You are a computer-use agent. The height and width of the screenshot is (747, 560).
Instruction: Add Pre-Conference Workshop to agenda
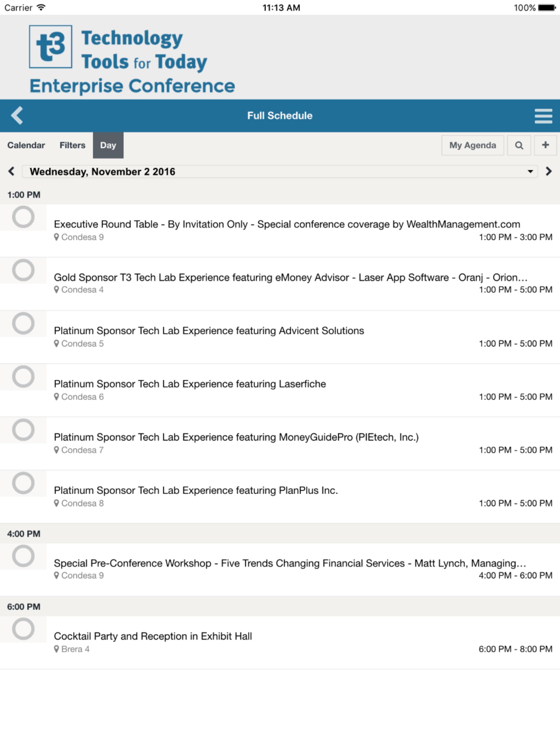coord(23,556)
